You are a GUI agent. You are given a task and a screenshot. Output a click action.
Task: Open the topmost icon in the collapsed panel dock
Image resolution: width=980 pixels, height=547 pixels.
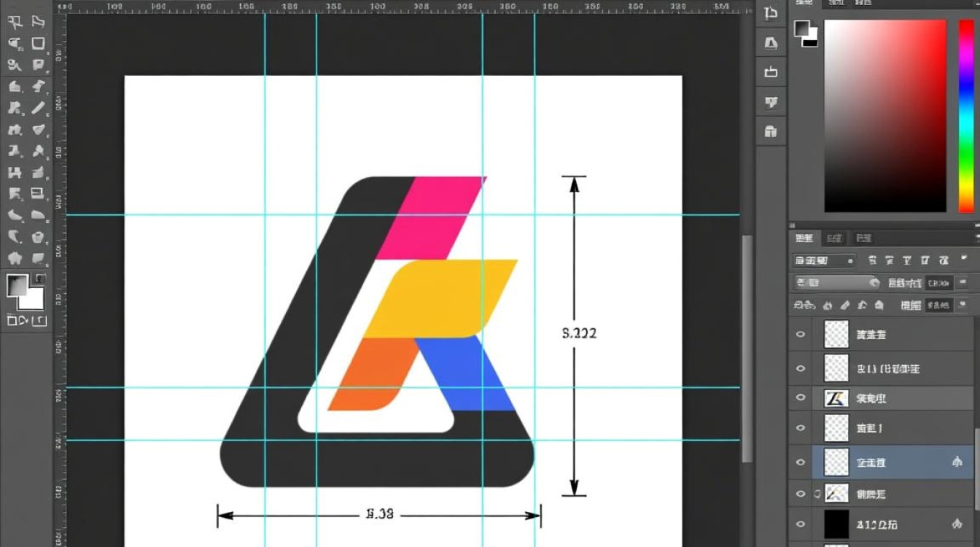coord(771,13)
